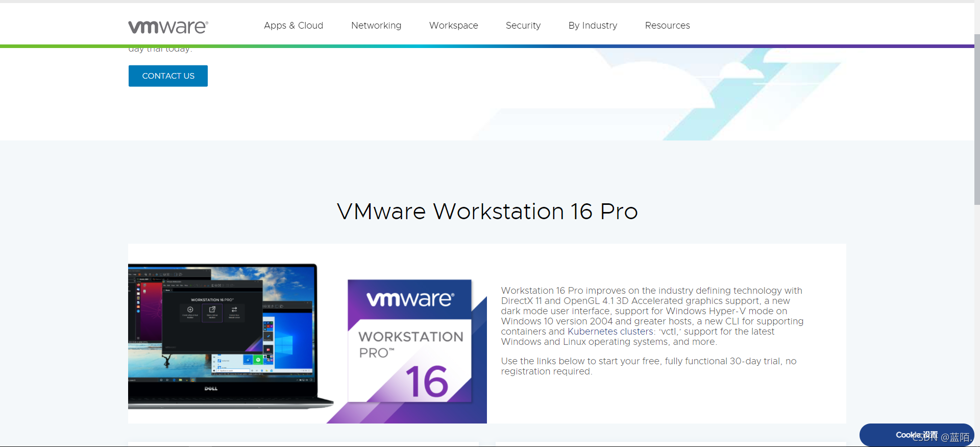The image size is (980, 447).
Task: Open the Security menu
Action: point(523,26)
